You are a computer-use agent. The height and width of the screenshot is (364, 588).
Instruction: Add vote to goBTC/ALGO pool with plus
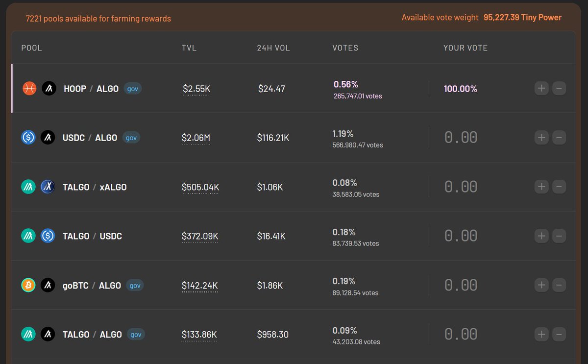point(541,285)
